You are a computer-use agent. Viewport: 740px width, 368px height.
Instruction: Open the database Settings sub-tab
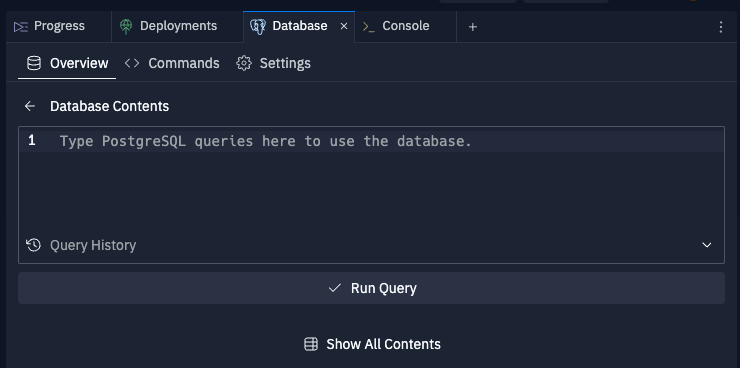[273, 63]
